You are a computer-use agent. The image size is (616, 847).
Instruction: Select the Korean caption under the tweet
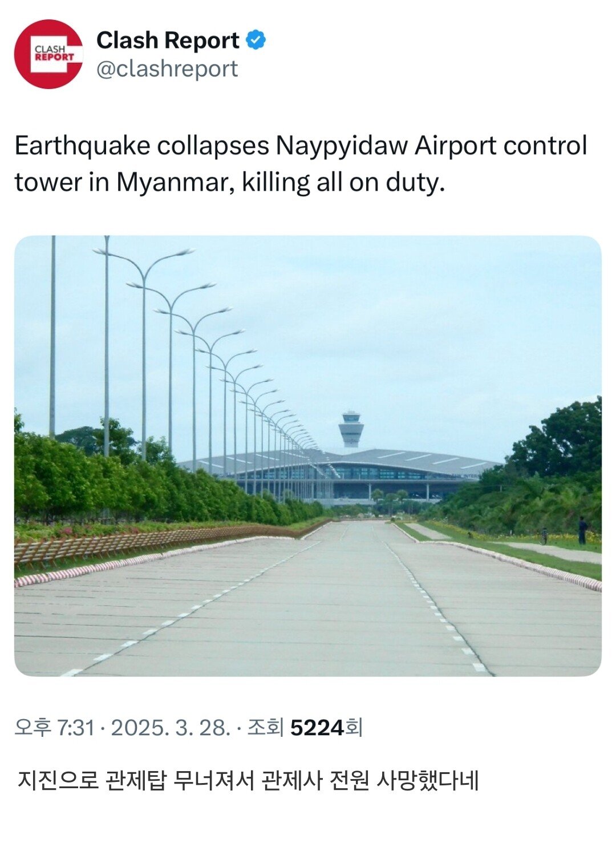click(x=248, y=780)
